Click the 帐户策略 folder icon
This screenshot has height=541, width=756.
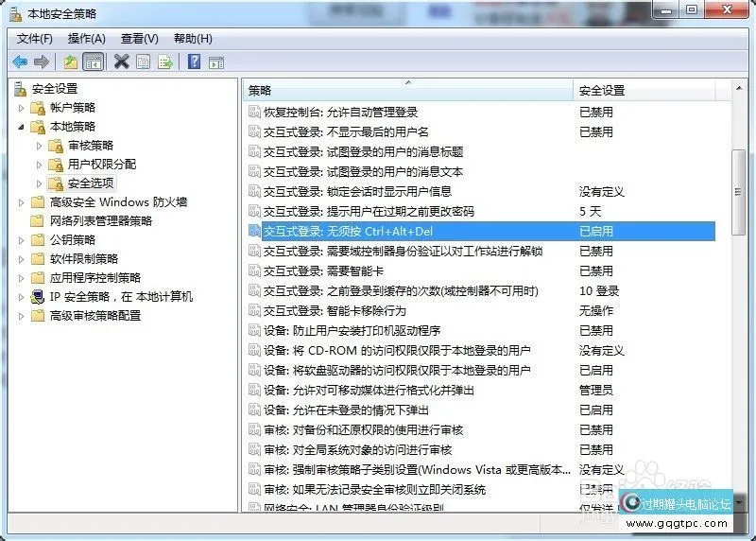click(38, 108)
